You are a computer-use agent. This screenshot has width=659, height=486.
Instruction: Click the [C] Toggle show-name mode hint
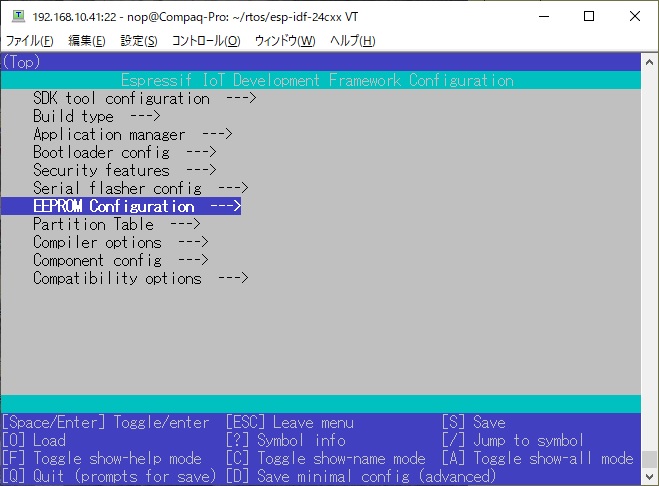pyautogui.click(x=326, y=459)
